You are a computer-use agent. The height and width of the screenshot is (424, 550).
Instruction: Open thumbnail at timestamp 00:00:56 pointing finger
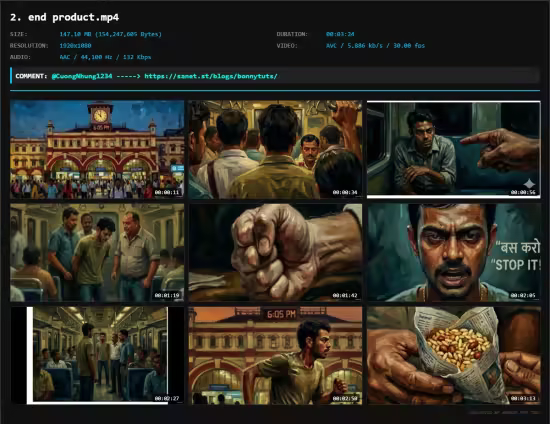tap(454, 149)
